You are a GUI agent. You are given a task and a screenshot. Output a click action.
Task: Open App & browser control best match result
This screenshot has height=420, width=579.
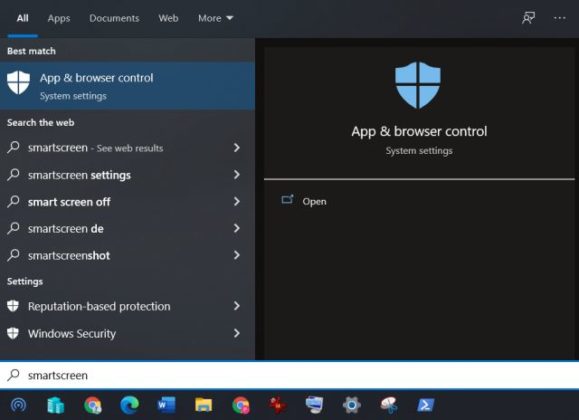click(x=127, y=86)
